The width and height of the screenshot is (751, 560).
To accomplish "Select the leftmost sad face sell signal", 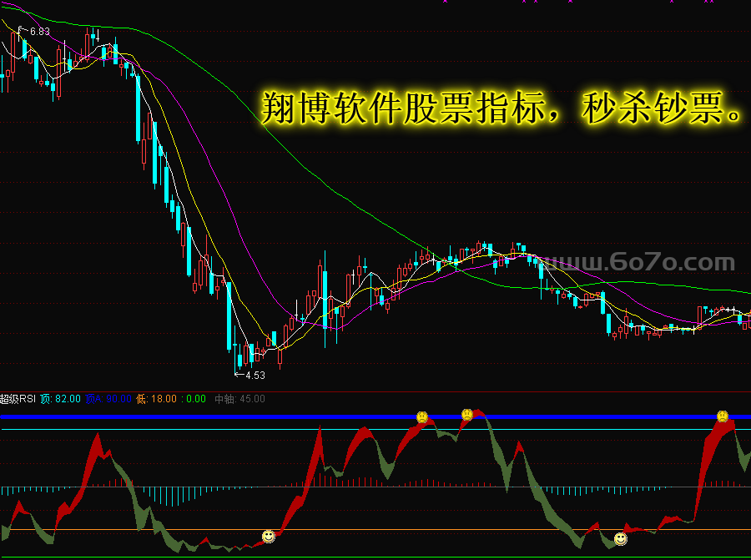I will (x=422, y=416).
